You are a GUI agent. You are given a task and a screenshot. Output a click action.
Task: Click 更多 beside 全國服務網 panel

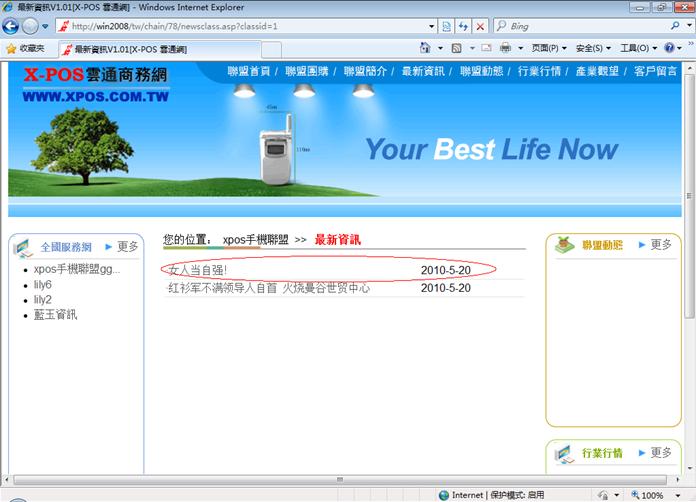[x=127, y=246]
